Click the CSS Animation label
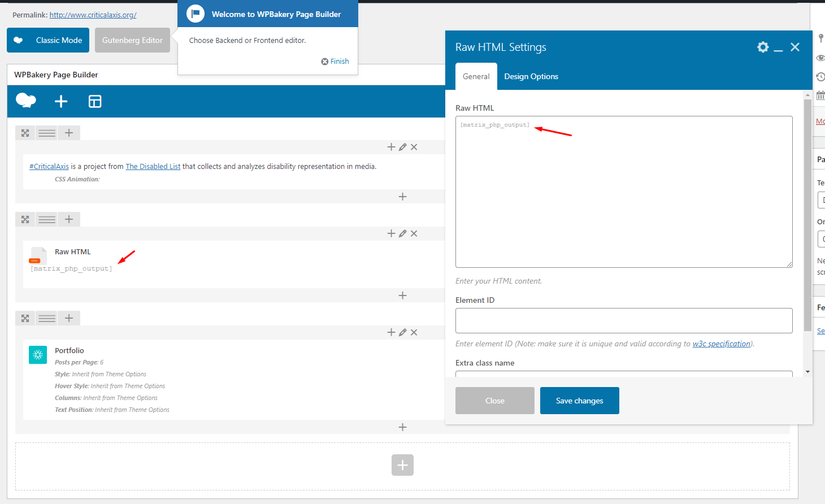This screenshot has width=825, height=504. pyautogui.click(x=77, y=179)
